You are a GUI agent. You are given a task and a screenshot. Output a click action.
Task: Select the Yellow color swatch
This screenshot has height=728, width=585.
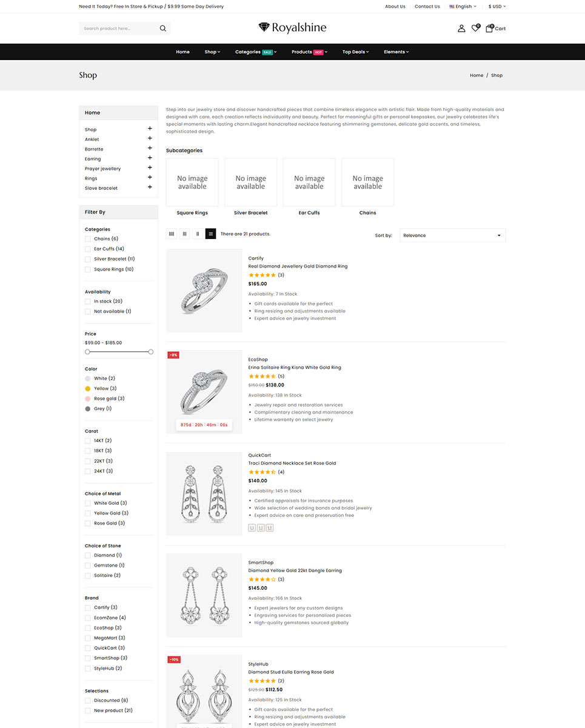point(88,389)
